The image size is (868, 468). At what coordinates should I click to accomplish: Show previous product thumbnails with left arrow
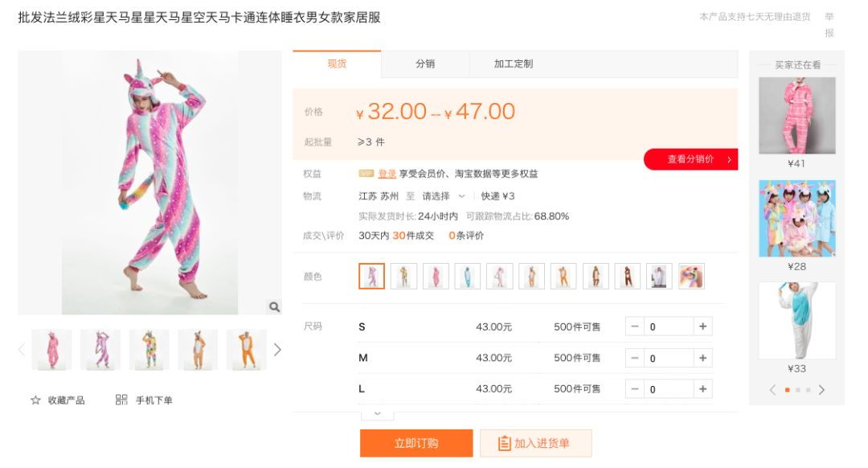coord(22,350)
